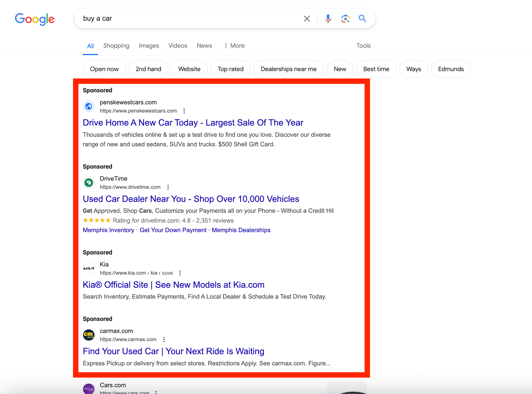The height and width of the screenshot is (394, 532).
Task: Click the Google logo
Action: pyautogui.click(x=35, y=19)
